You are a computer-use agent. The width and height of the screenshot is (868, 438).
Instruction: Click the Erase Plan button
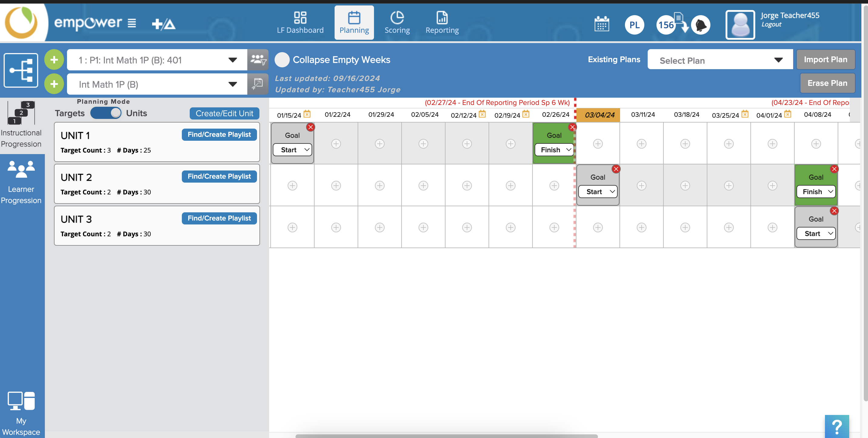coord(827,83)
